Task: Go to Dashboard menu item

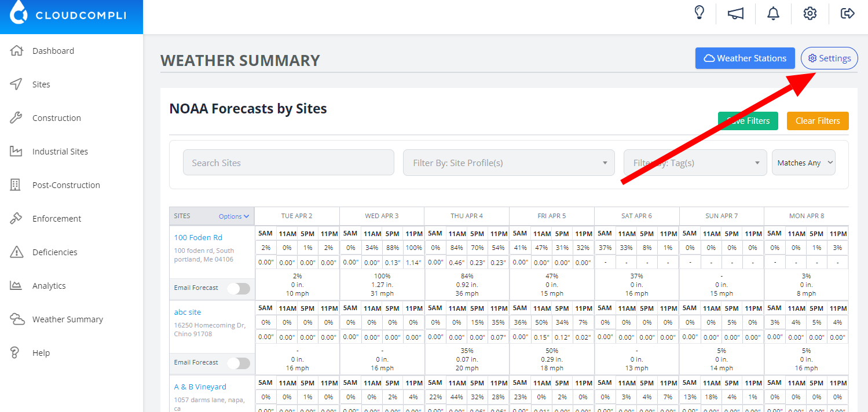Action: tap(53, 51)
